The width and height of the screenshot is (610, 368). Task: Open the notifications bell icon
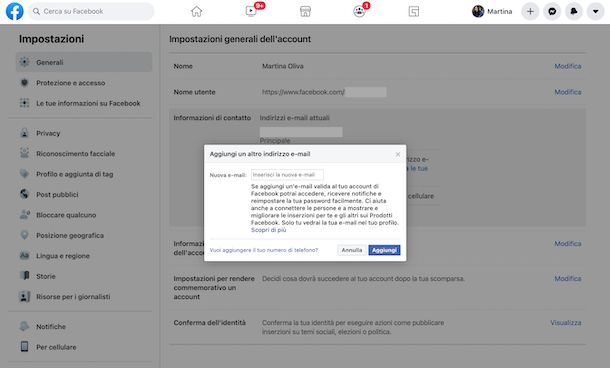[x=573, y=11]
